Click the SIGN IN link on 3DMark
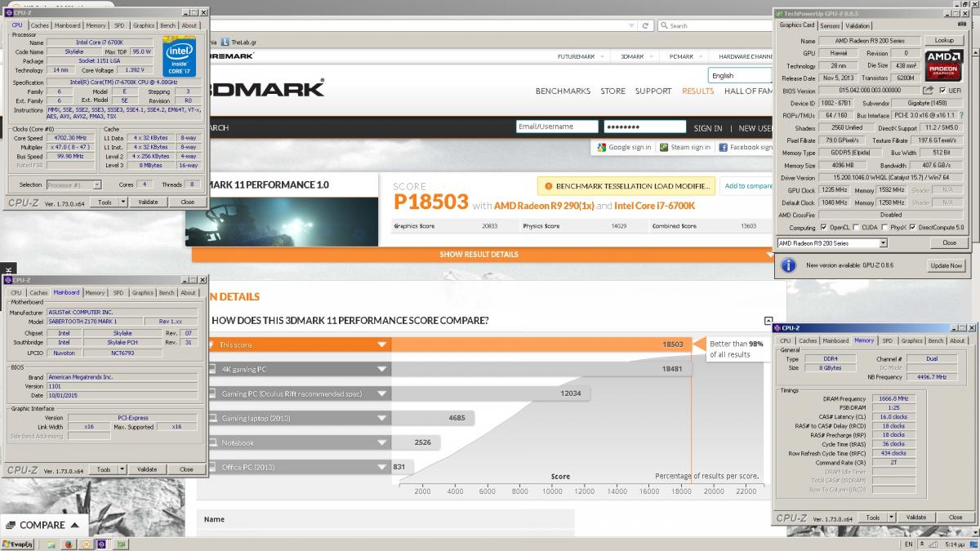 708,128
